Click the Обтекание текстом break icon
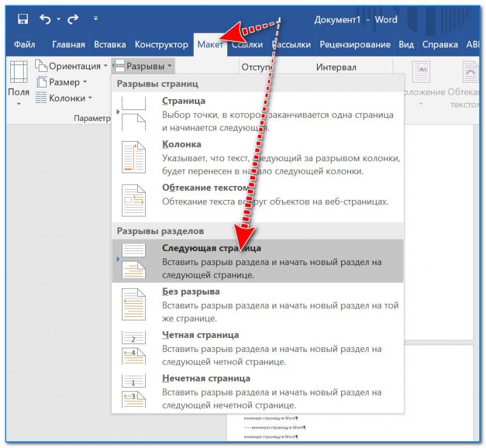 134,200
